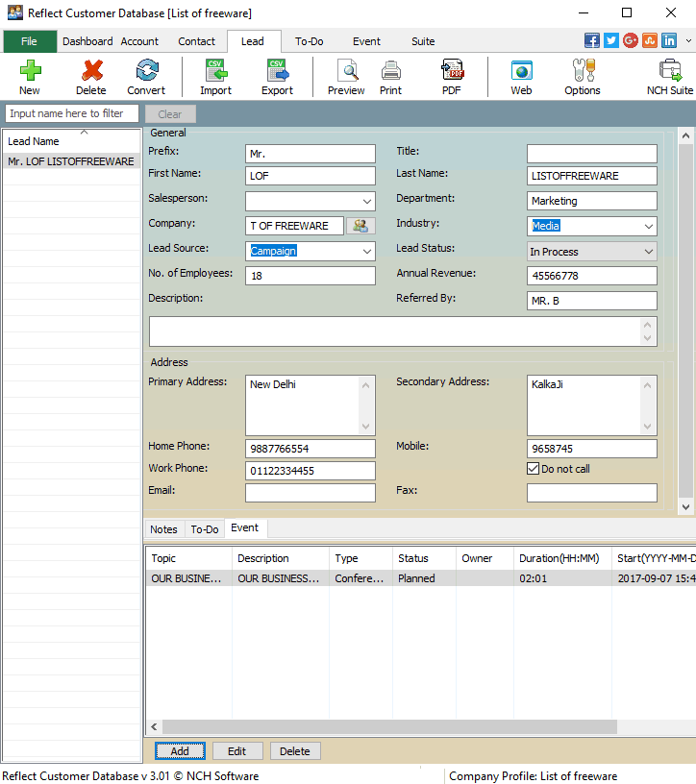Toggle the Do not call checkbox
The width and height of the screenshot is (696, 784).
pyautogui.click(x=533, y=469)
